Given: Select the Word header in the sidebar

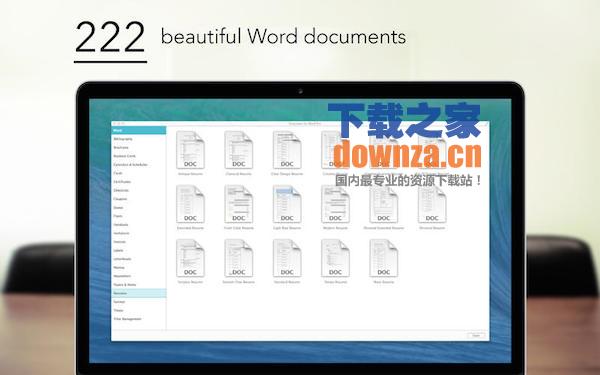Looking at the screenshot, I should (x=139, y=130).
